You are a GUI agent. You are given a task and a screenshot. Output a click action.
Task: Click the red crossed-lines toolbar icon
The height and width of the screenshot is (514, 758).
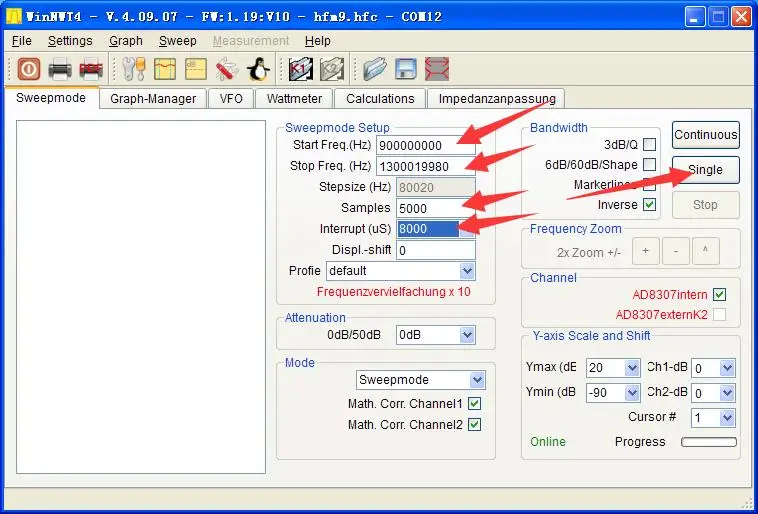click(x=437, y=69)
